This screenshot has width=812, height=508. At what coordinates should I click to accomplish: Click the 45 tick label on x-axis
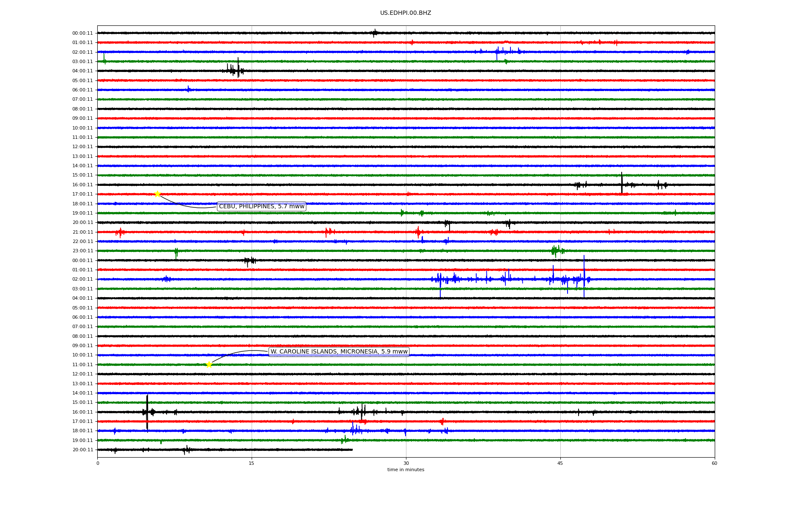pos(560,463)
